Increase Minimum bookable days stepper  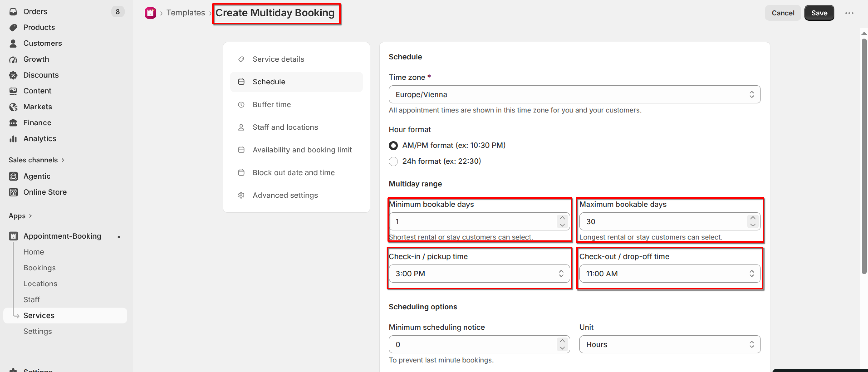click(x=562, y=218)
